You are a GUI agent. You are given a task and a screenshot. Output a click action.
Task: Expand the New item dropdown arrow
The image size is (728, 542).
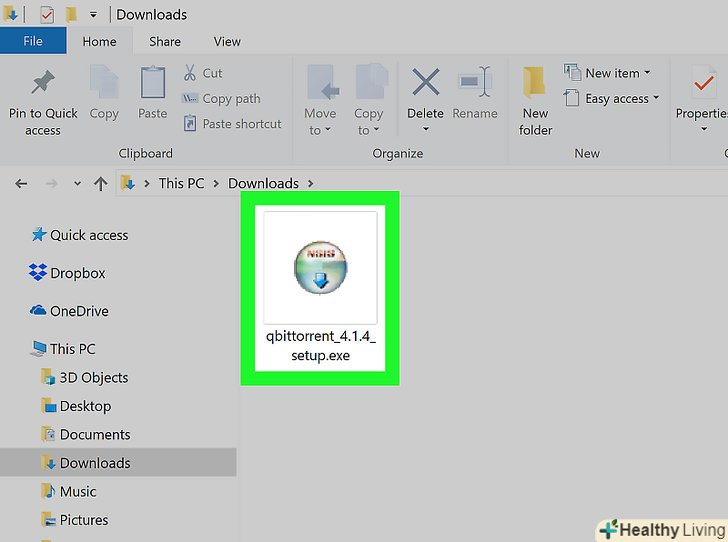[647, 72]
